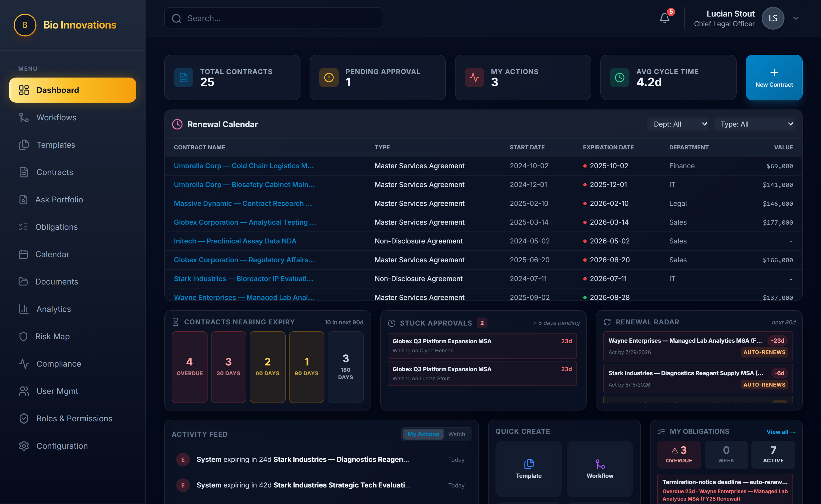The height and width of the screenshot is (504, 821).
Task: Select the 4 Overdue expiry tile
Action: coord(189,367)
